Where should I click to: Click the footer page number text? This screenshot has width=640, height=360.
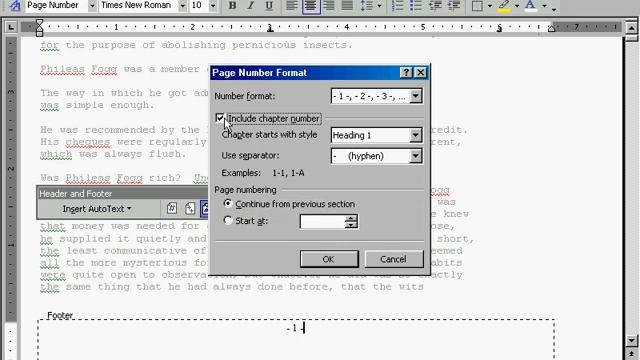pos(296,328)
